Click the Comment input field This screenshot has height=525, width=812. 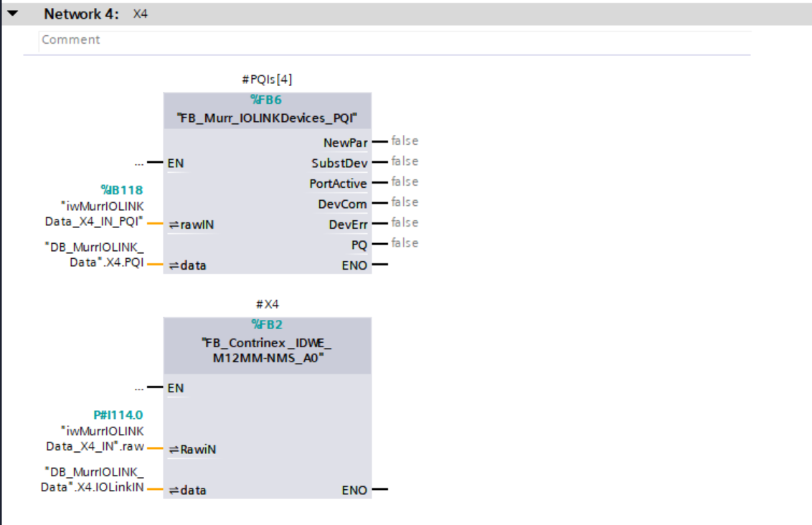[395, 40]
